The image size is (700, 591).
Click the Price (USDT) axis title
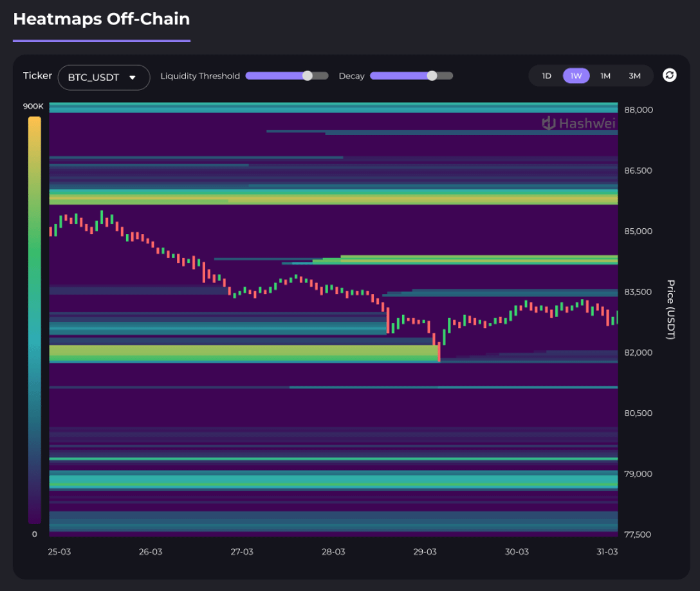click(x=670, y=309)
